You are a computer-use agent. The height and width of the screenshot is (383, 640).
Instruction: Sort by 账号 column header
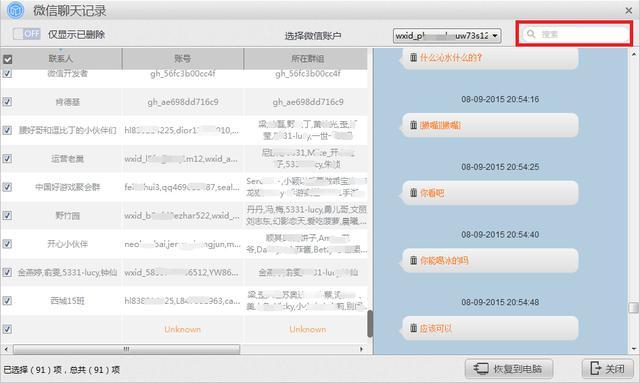182,59
